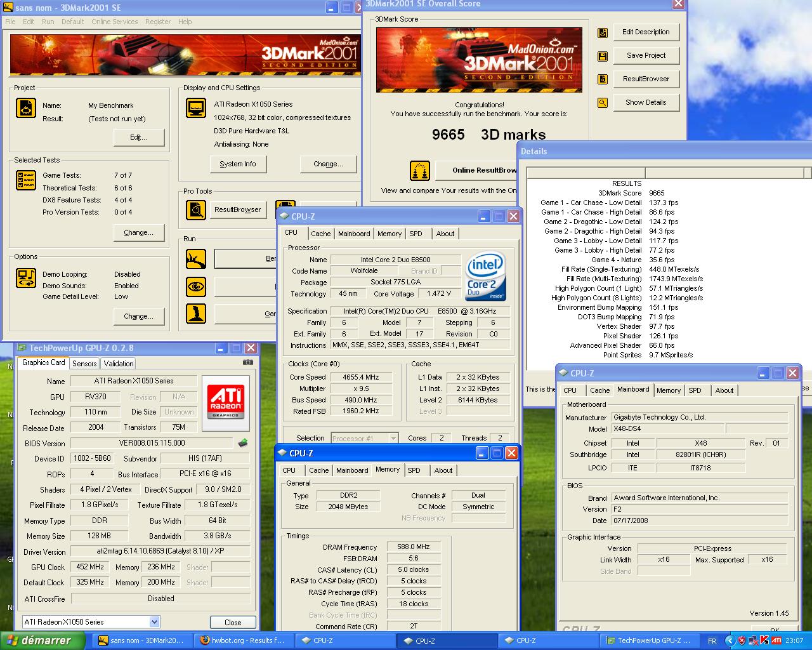The width and height of the screenshot is (812, 650).
Task: Click the Save Project button
Action: [x=646, y=56]
